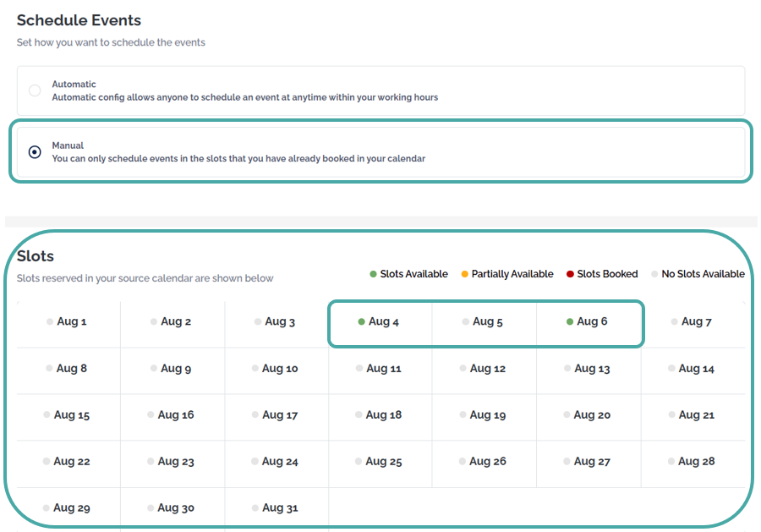Open Aug 20 in the calendar
This screenshot has width=761, height=532.
(x=588, y=415)
